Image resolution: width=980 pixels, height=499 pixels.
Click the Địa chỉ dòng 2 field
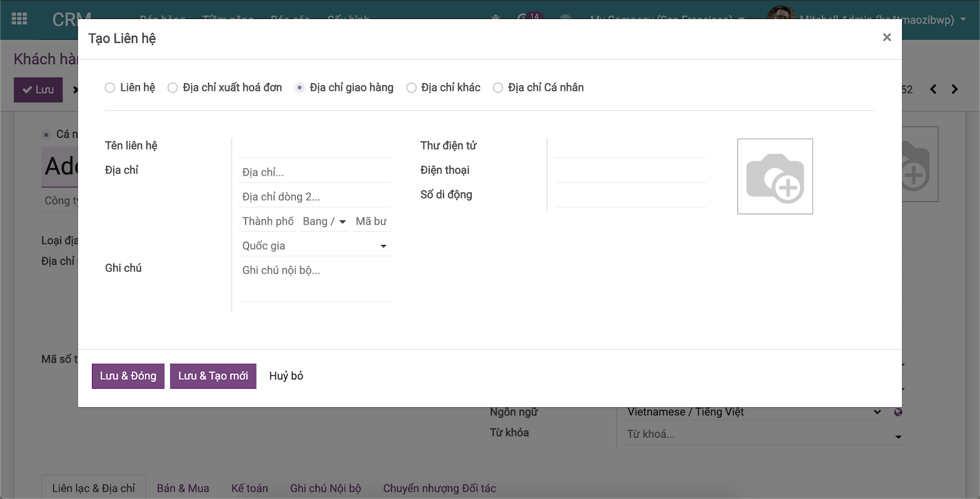click(x=315, y=197)
